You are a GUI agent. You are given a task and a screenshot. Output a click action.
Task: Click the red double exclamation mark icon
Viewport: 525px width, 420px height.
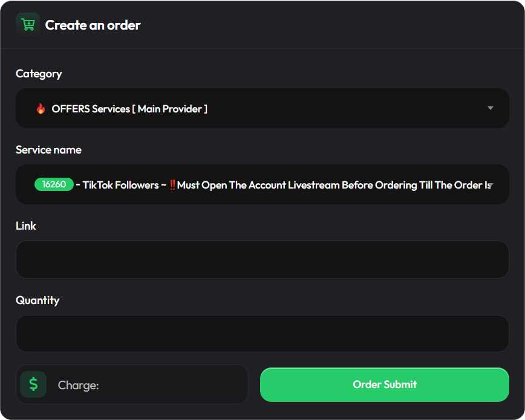click(x=172, y=185)
